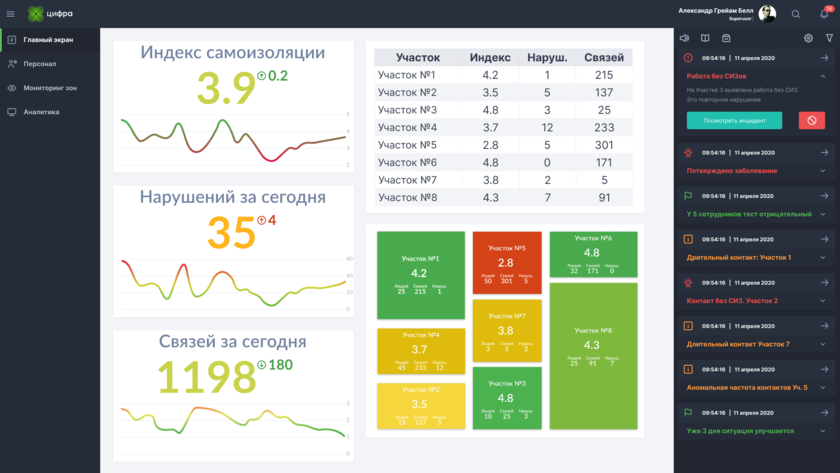This screenshot has height=473, width=840.
Task: Click the red block incident button
Action: click(812, 120)
